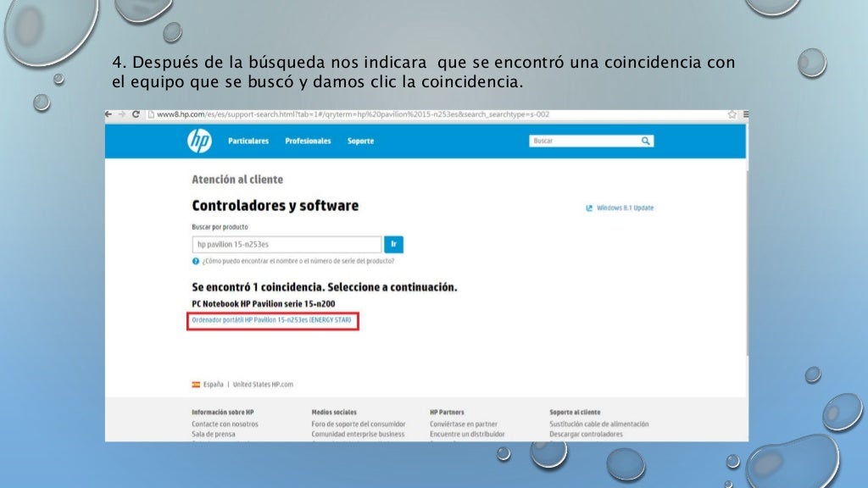
Task: Open Foro de soporte del consumidor link
Action: click(x=359, y=424)
